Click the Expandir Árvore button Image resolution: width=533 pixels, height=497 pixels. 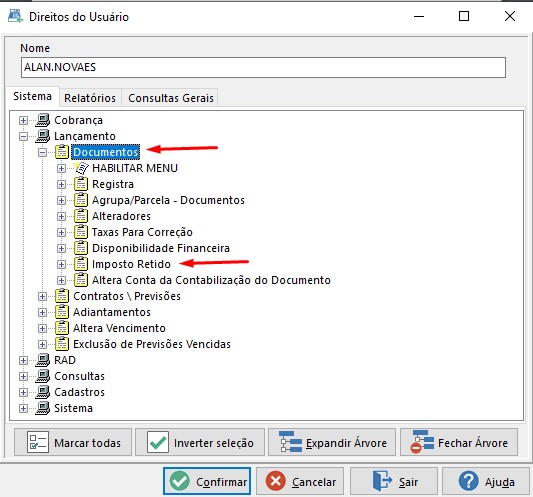[332, 442]
